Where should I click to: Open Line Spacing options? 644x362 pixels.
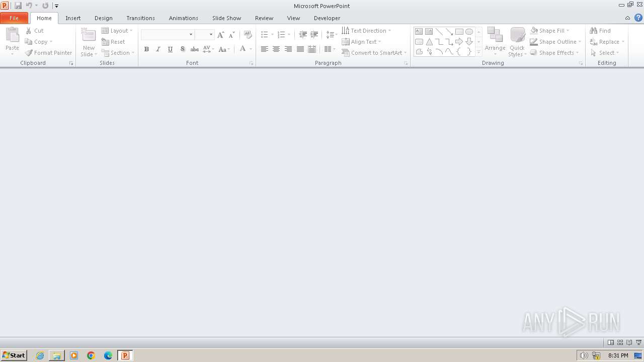click(332, 35)
